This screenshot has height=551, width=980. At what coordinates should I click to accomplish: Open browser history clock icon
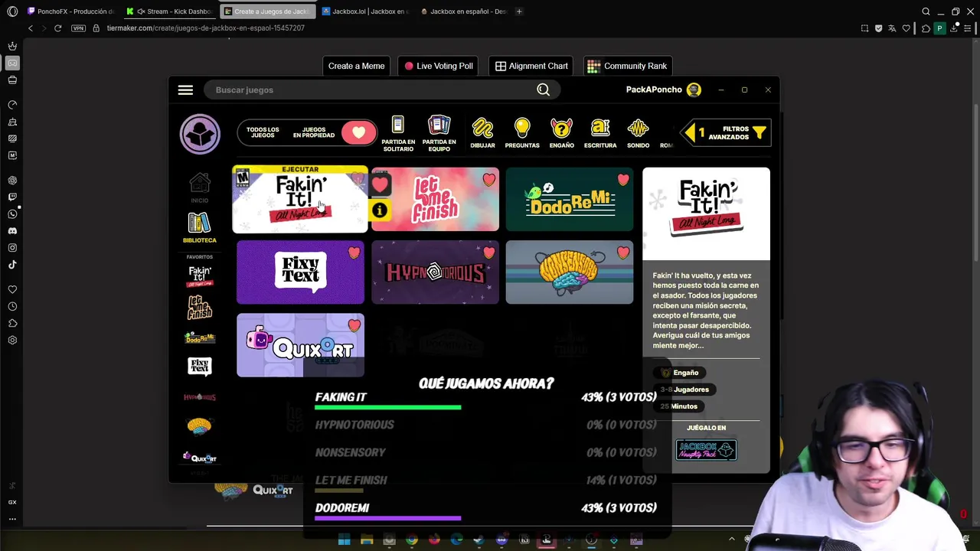12,306
